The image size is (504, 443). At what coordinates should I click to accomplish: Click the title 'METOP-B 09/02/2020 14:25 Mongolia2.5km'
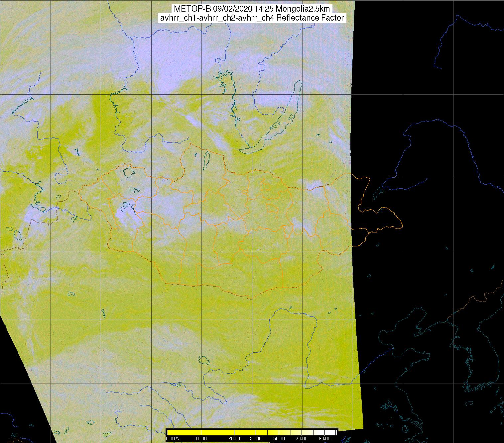pos(252,9)
